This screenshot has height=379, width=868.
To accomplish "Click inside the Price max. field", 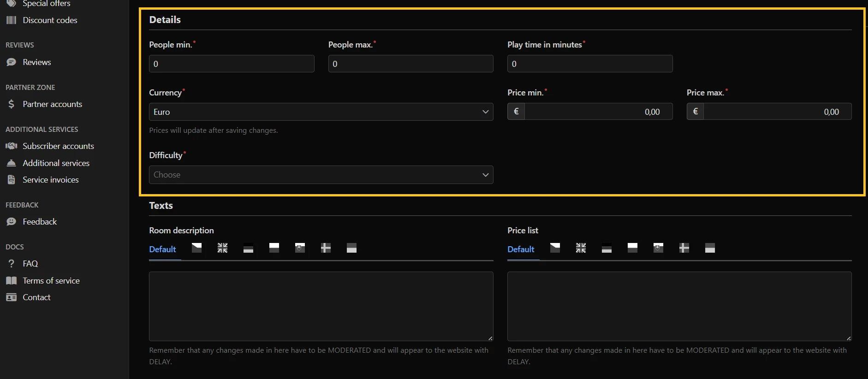I will 777,112.
